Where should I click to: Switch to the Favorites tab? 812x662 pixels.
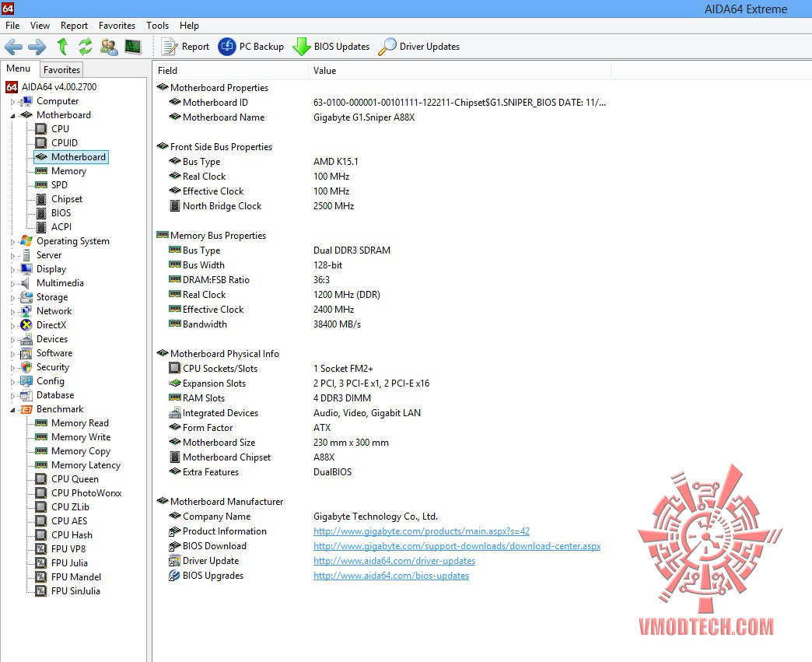coord(61,69)
